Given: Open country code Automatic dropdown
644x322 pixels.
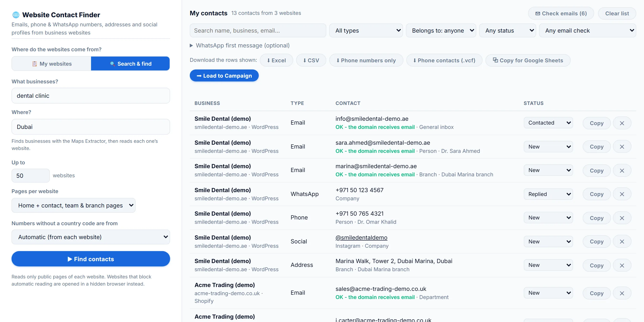Looking at the screenshot, I should point(91,237).
